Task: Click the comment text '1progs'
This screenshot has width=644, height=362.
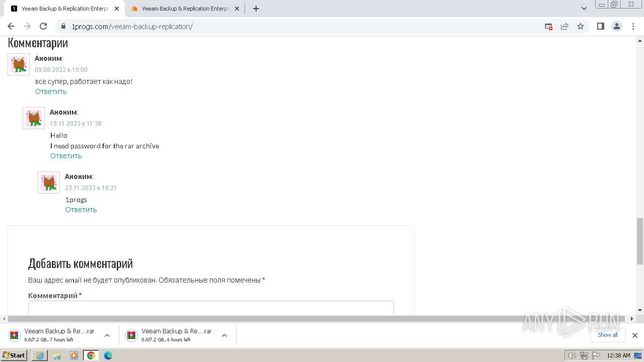Action: [76, 200]
